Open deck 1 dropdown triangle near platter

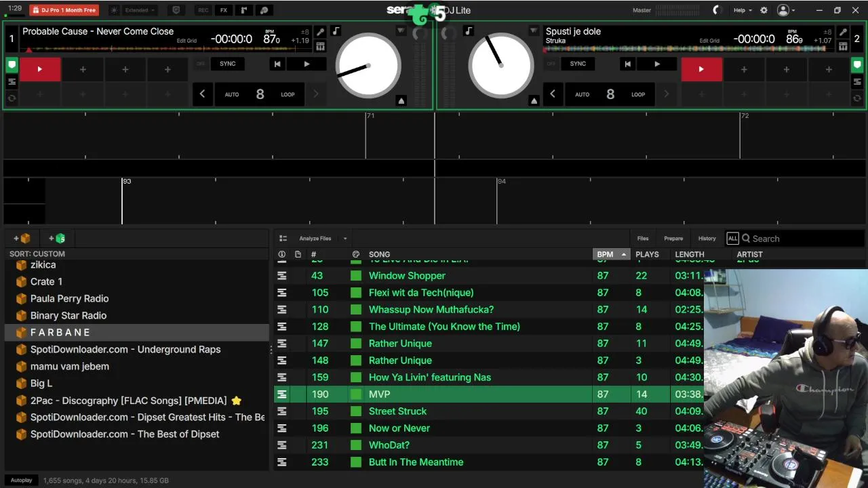coord(401,31)
